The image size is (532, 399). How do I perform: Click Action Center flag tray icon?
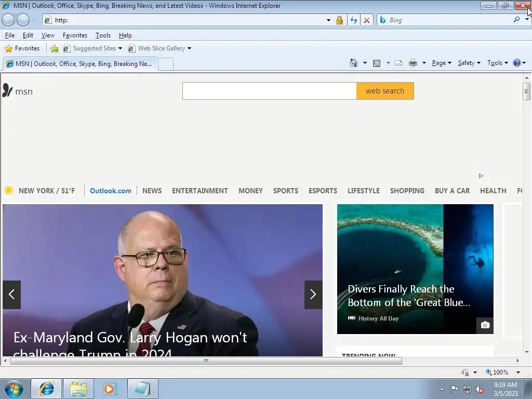coord(454,389)
